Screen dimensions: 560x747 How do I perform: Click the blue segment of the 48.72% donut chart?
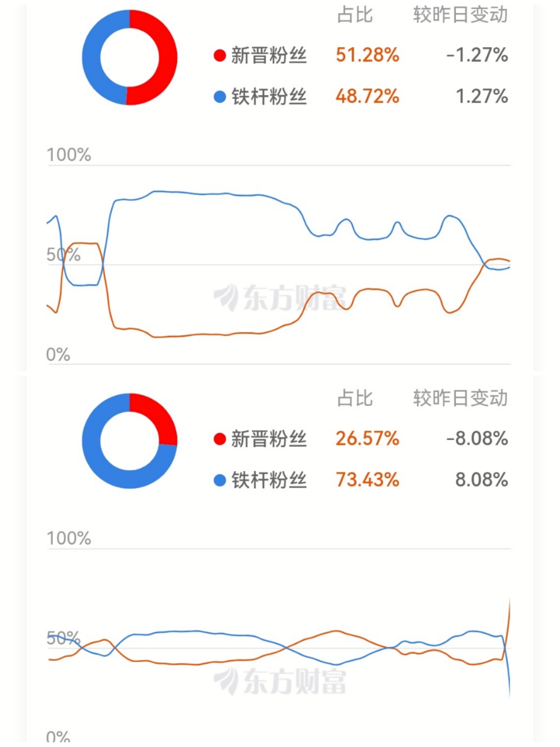[x=92, y=57]
